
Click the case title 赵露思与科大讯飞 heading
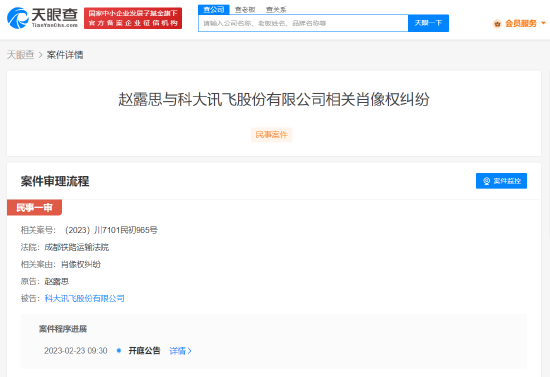tap(274, 99)
